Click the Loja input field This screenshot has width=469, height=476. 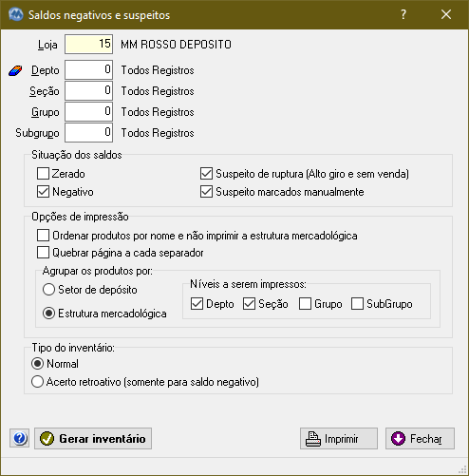click(88, 44)
